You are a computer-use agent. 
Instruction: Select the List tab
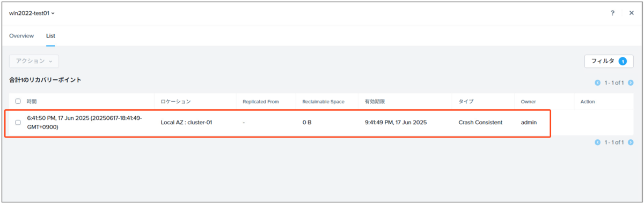coord(50,36)
